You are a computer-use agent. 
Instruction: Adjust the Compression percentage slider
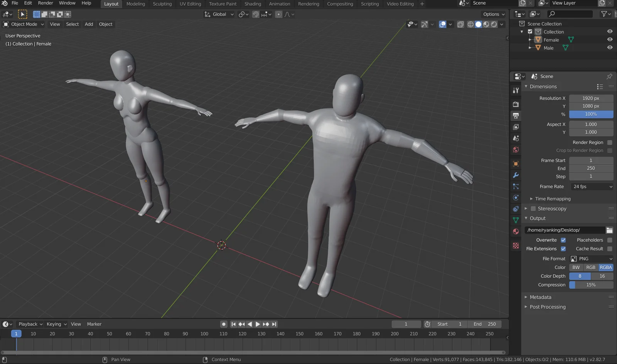591,285
